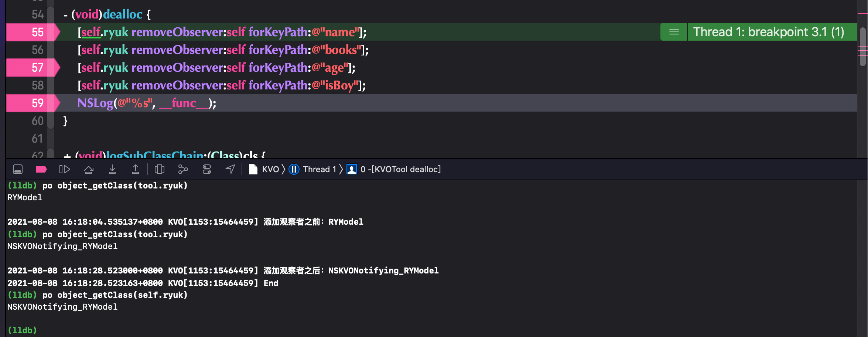Open Thread 1 breakpoint 3.1 annotation
This screenshot has width=868, height=337.
(x=769, y=32)
